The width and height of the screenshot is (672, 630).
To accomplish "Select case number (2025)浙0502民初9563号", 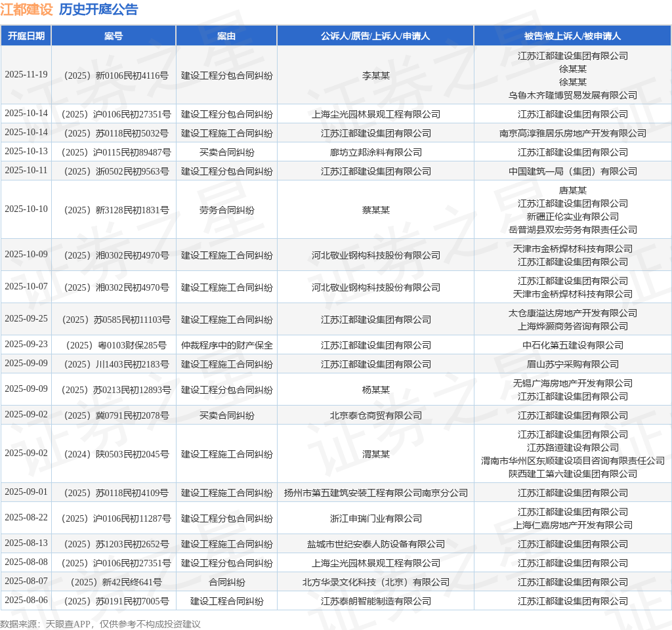I will tap(116, 171).
